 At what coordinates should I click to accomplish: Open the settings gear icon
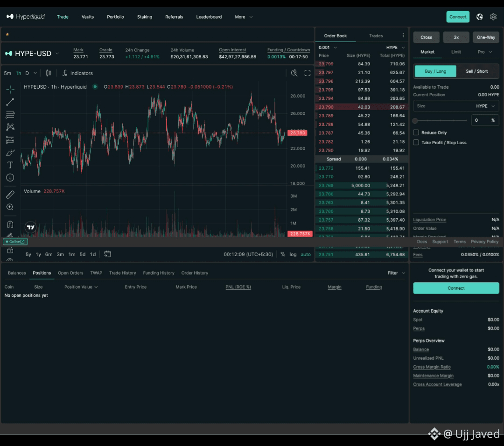pyautogui.click(x=493, y=17)
